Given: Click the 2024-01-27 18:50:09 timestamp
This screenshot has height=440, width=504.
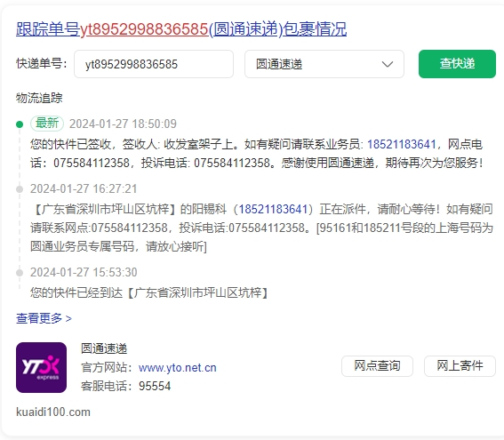Looking at the screenshot, I should click(x=123, y=124).
